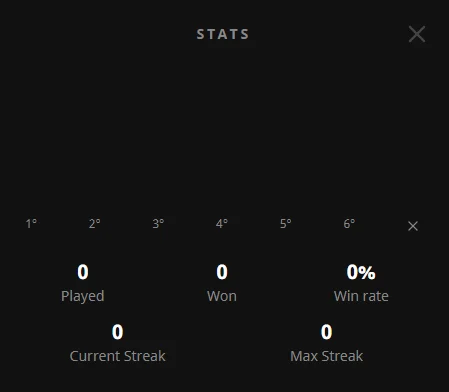Click the Max Streak number

click(326, 332)
